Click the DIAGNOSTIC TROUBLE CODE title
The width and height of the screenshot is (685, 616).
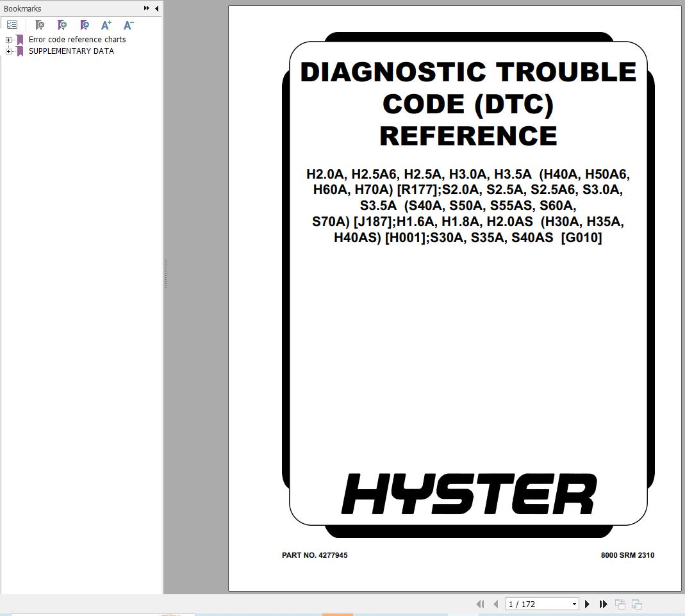tap(468, 104)
